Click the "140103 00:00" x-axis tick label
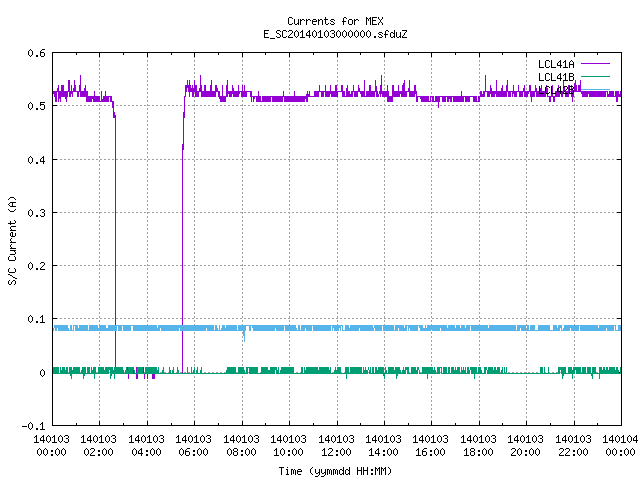Viewport: 640px width, 480px height. tap(51, 446)
